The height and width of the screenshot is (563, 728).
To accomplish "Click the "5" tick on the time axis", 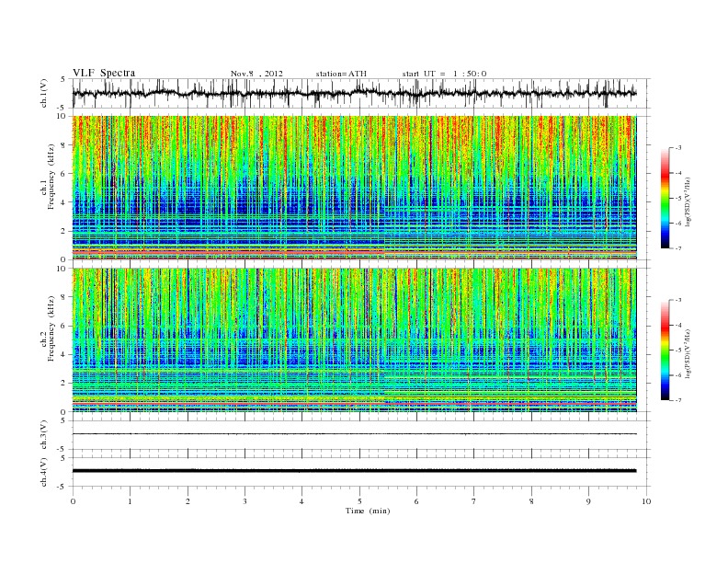I will [359, 501].
